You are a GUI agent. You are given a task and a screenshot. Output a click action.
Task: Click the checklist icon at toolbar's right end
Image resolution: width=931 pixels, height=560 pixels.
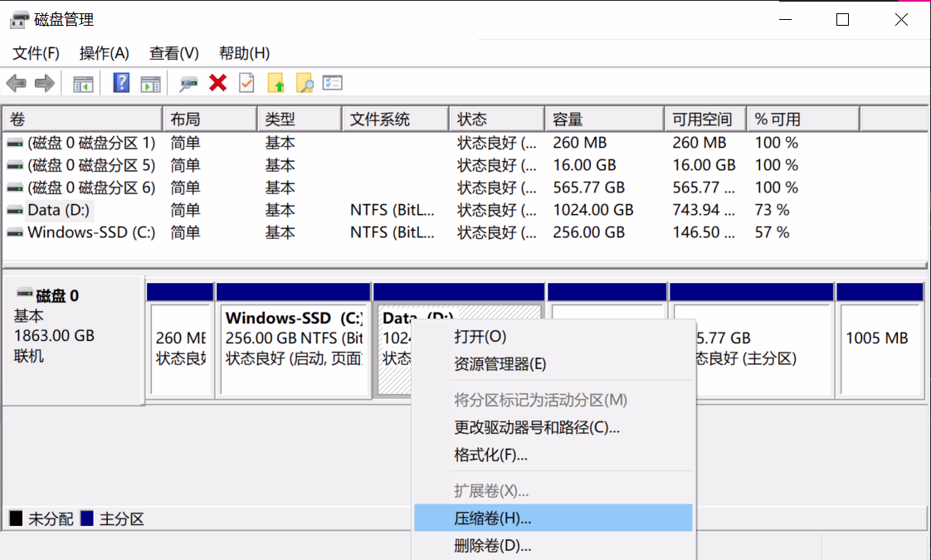click(333, 82)
